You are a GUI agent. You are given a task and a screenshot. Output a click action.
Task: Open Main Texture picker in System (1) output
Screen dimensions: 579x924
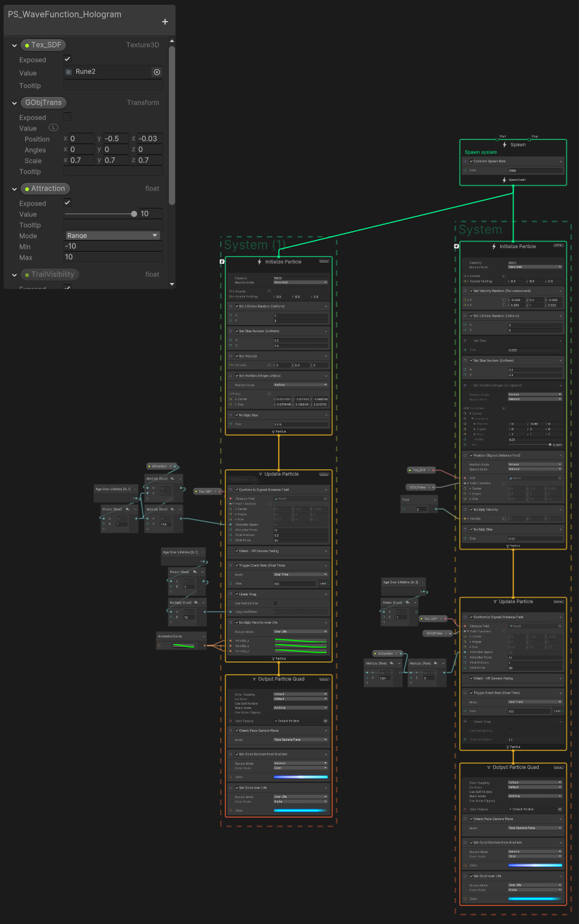(x=326, y=721)
